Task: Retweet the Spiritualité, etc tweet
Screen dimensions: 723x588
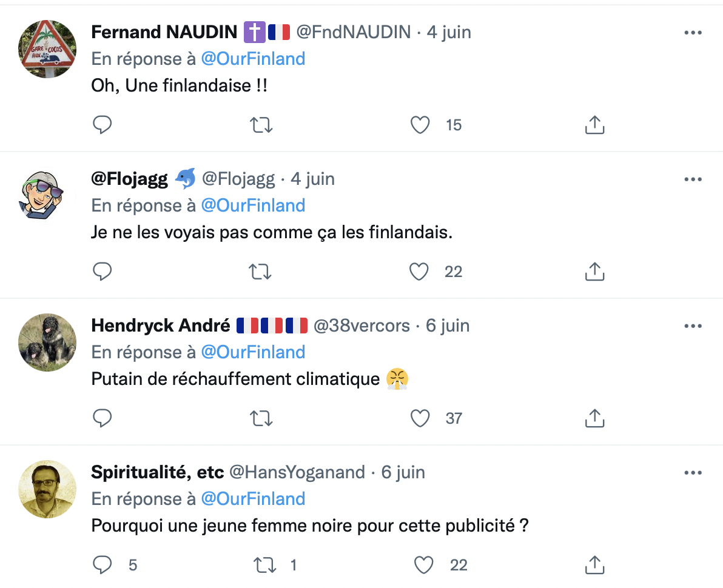Action: (x=264, y=564)
